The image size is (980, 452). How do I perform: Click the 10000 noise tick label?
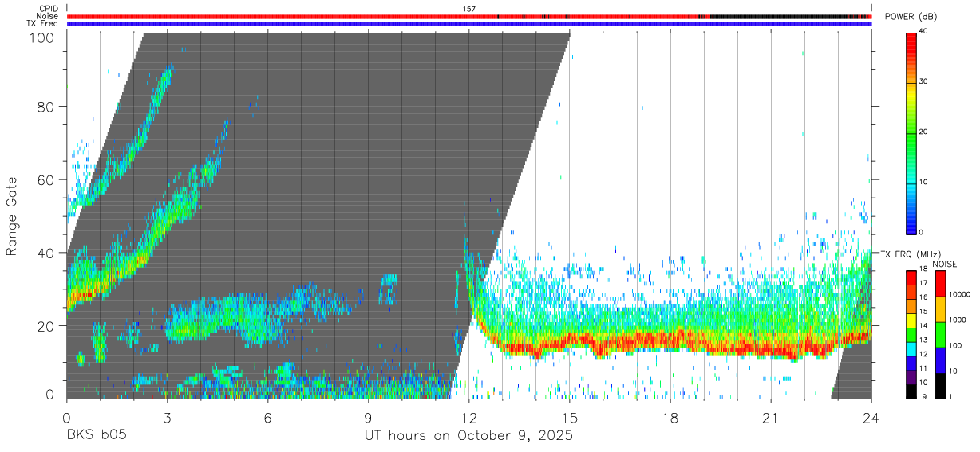pos(958,295)
